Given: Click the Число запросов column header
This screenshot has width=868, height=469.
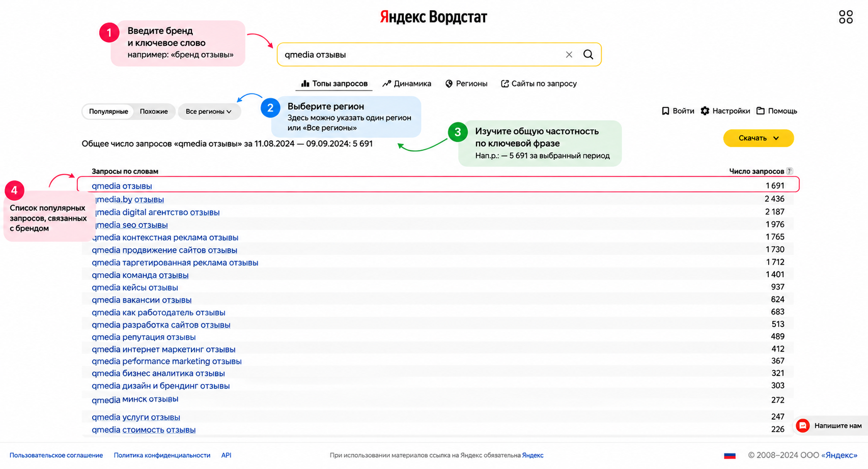Looking at the screenshot, I should point(757,171).
